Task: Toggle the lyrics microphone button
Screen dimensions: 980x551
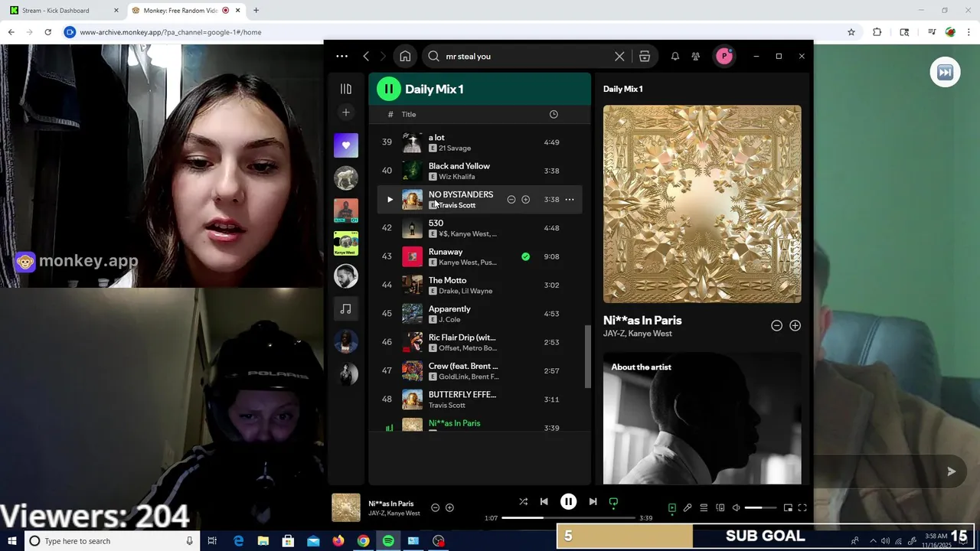Action: tap(688, 507)
